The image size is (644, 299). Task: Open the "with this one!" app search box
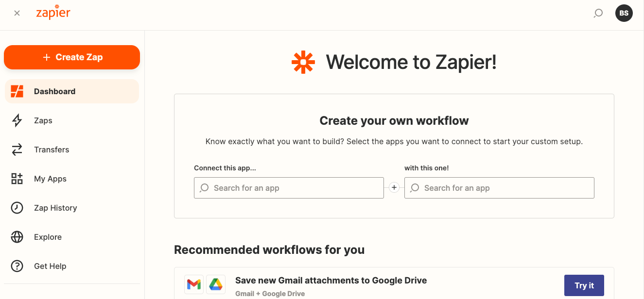coord(499,188)
